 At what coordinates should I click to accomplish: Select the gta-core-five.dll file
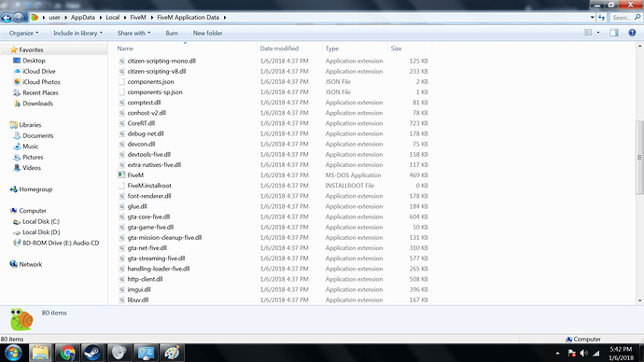148,216
